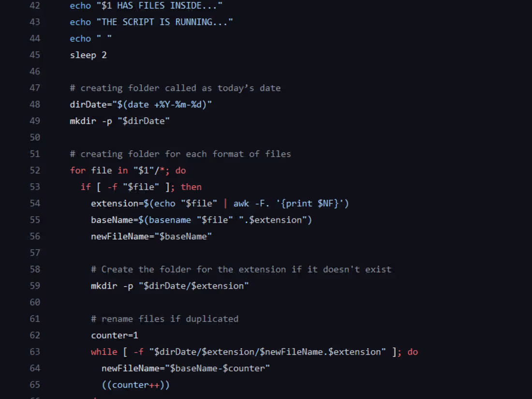Viewport: 532px width, 399px height.
Task: Select line number 45 beside sleep 2
Action: point(35,55)
